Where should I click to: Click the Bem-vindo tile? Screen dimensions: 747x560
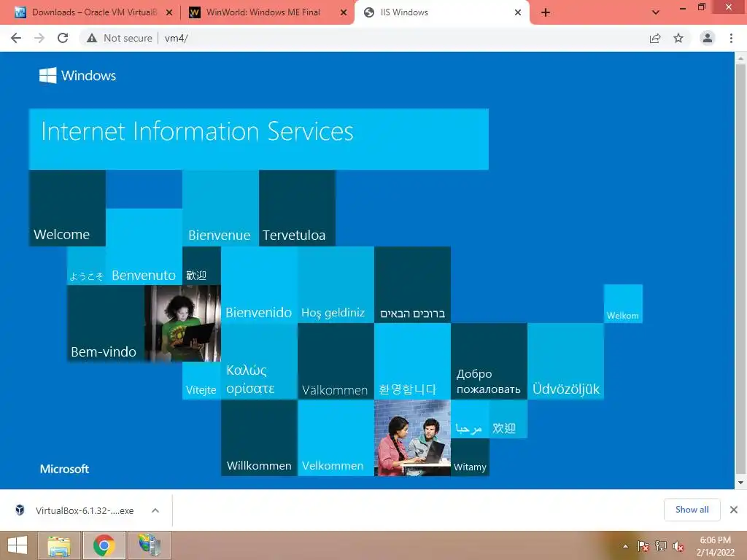pyautogui.click(x=106, y=323)
